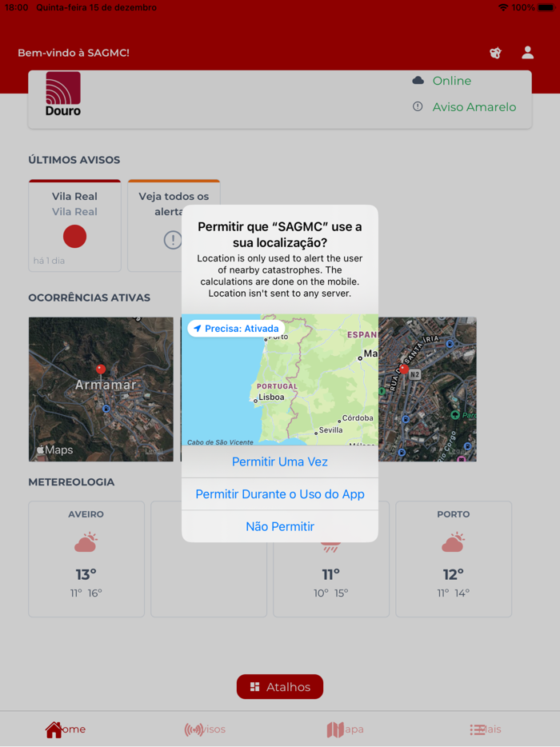Open the Porto weather card
The height and width of the screenshot is (747, 560).
pyautogui.click(x=454, y=559)
